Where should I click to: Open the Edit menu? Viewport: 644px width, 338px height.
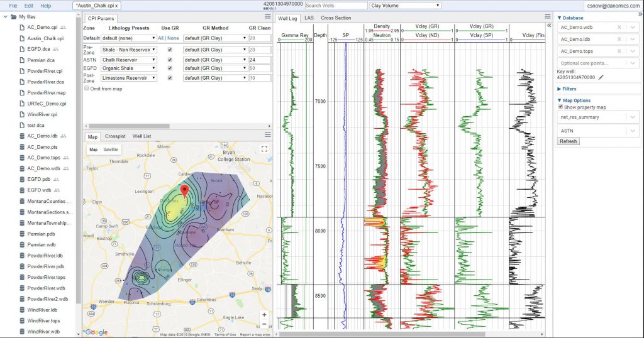[29, 6]
